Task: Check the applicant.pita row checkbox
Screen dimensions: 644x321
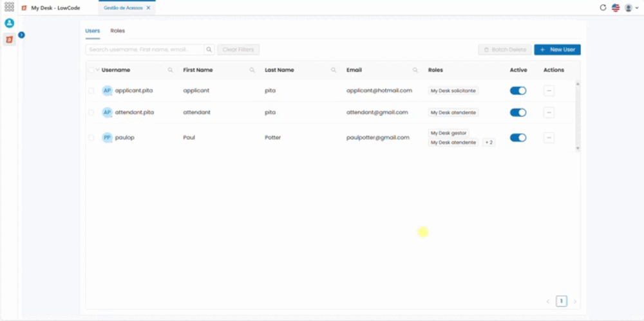Action: click(91, 91)
